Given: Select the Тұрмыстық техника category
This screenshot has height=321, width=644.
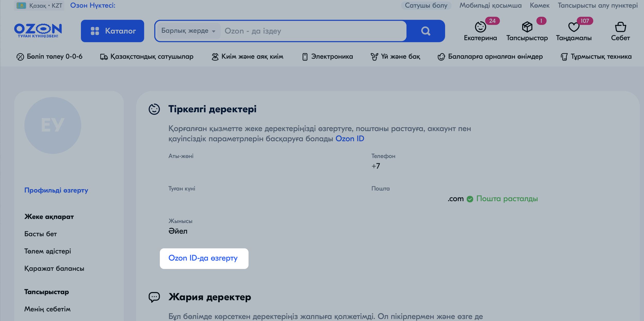Looking at the screenshot, I should (x=596, y=56).
